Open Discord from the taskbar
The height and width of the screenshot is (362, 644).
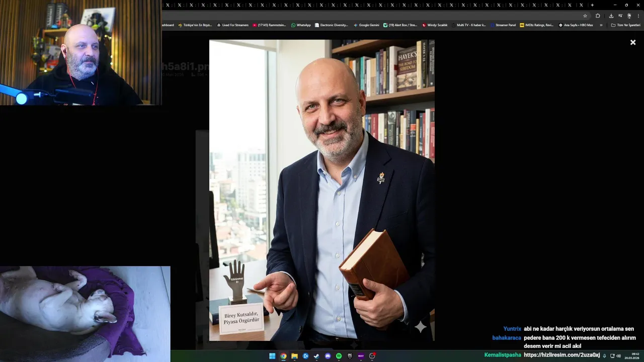pyautogui.click(x=328, y=356)
